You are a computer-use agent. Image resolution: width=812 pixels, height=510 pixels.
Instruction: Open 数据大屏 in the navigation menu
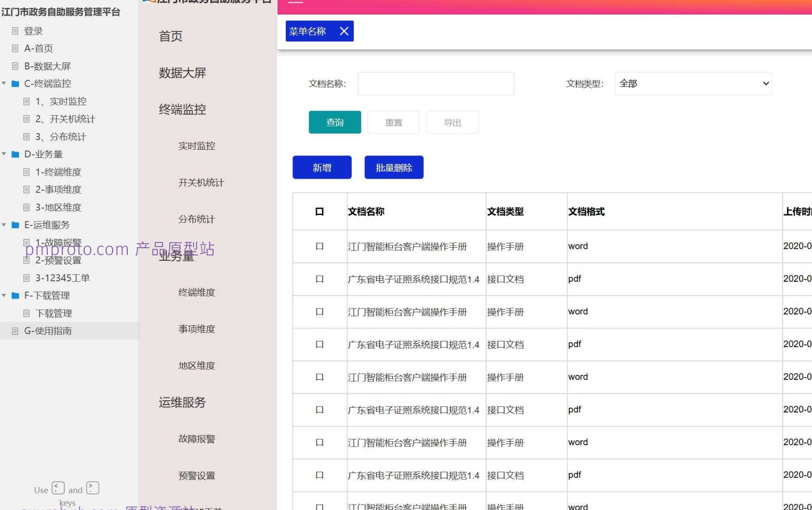coord(182,73)
